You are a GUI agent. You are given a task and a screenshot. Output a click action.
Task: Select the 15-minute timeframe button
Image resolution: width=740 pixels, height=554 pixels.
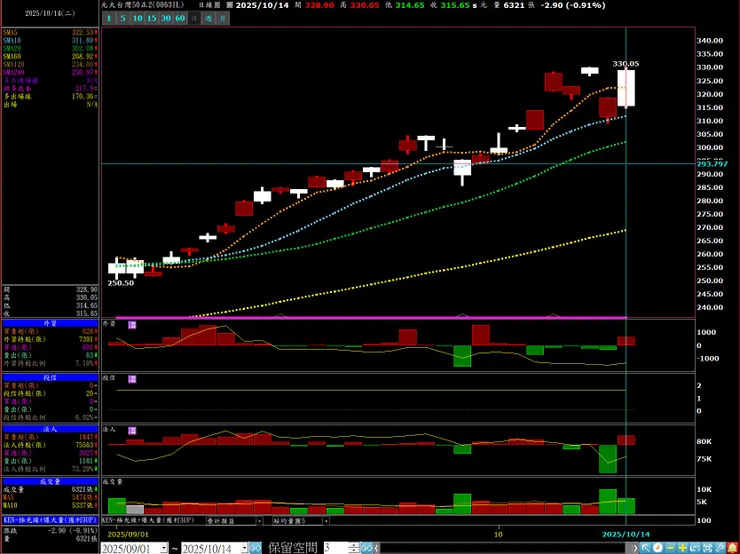point(151,18)
